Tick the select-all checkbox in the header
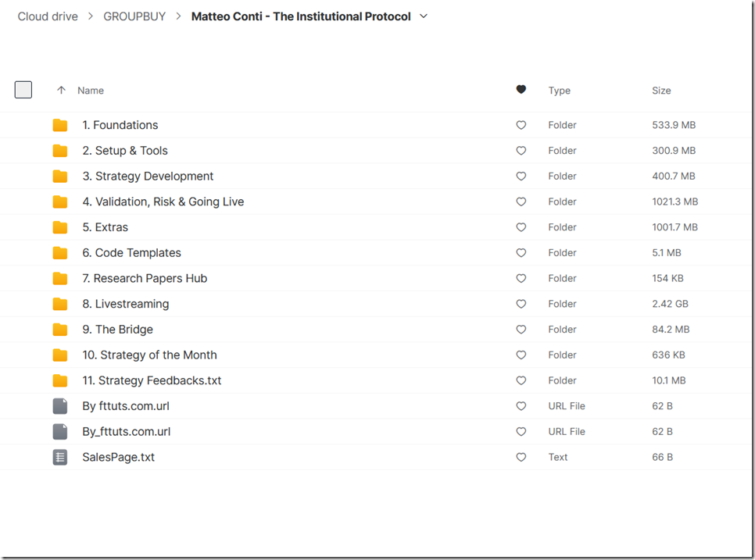 pyautogui.click(x=23, y=90)
